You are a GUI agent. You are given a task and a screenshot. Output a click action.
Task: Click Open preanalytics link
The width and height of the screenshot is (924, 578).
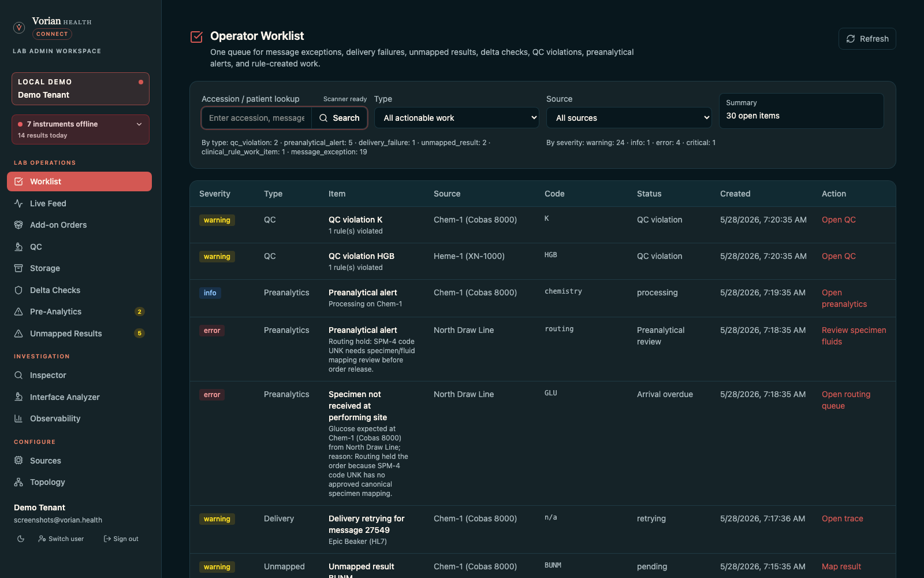(844, 298)
